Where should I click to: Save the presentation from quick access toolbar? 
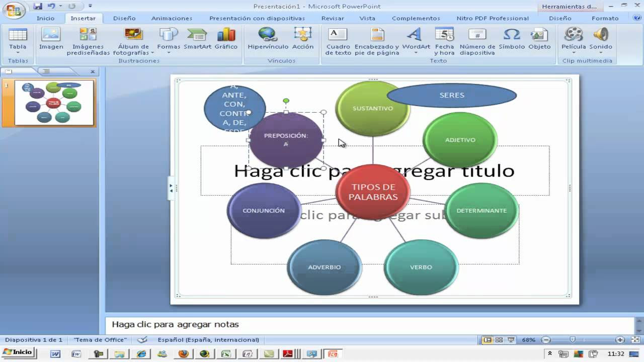[38, 6]
